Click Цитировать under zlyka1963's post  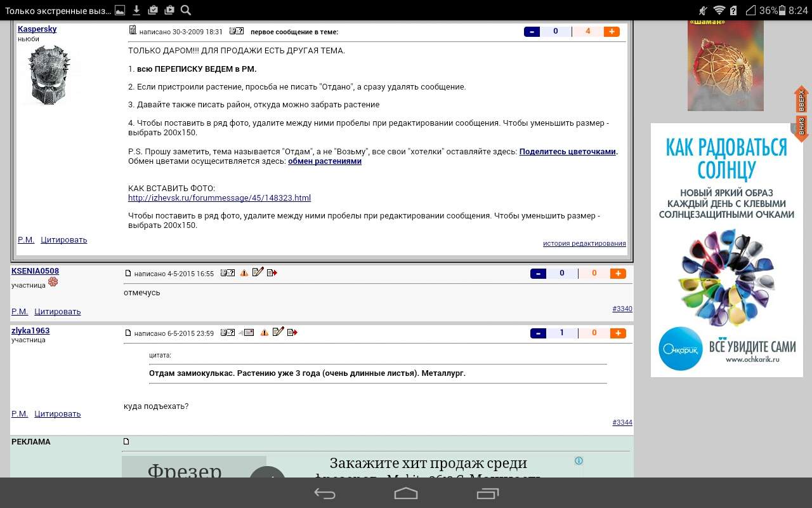pos(58,414)
